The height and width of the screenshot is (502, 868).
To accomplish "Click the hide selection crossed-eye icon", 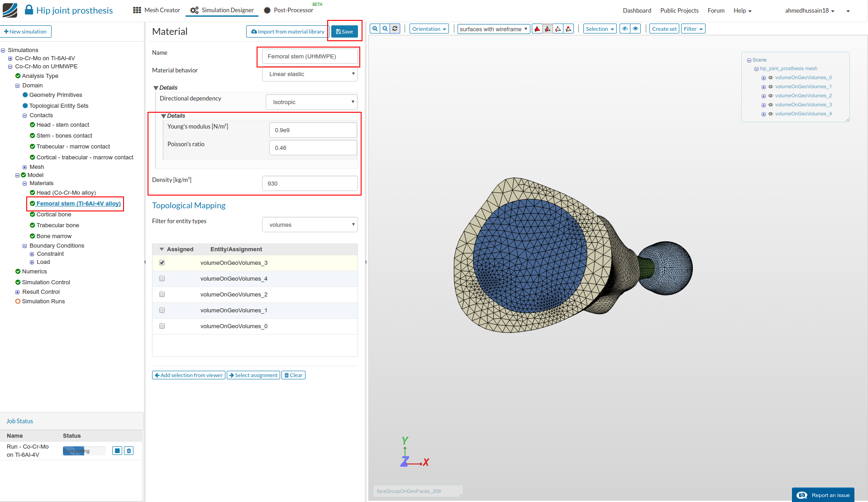I will 625,29.
